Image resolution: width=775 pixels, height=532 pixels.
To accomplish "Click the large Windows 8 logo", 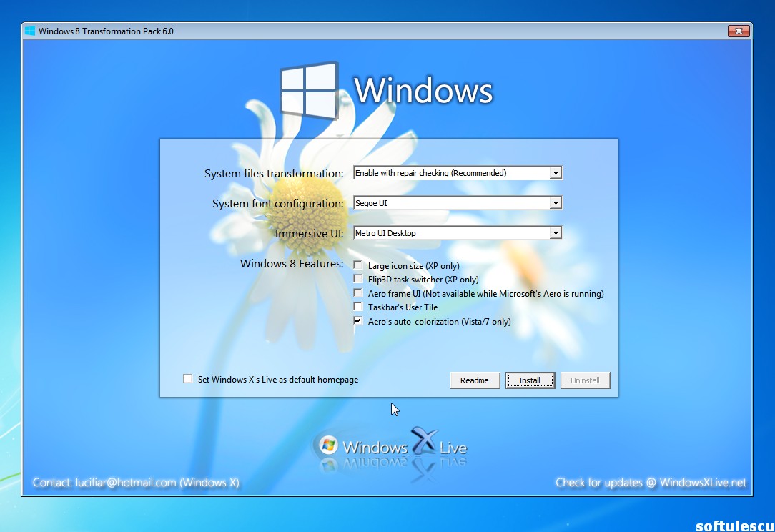I will point(310,91).
